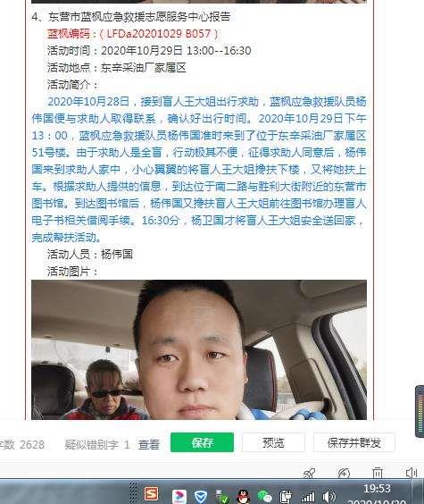Image resolution: width=424 pixels, height=504 pixels.
Task: Toggle the browser mute speaker icon
Action: [412, 473]
